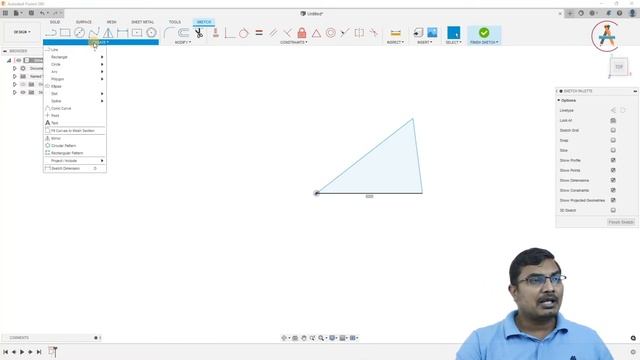Select the Mirror triangle icon in toolbar
The image size is (640, 360).
(x=108, y=33)
